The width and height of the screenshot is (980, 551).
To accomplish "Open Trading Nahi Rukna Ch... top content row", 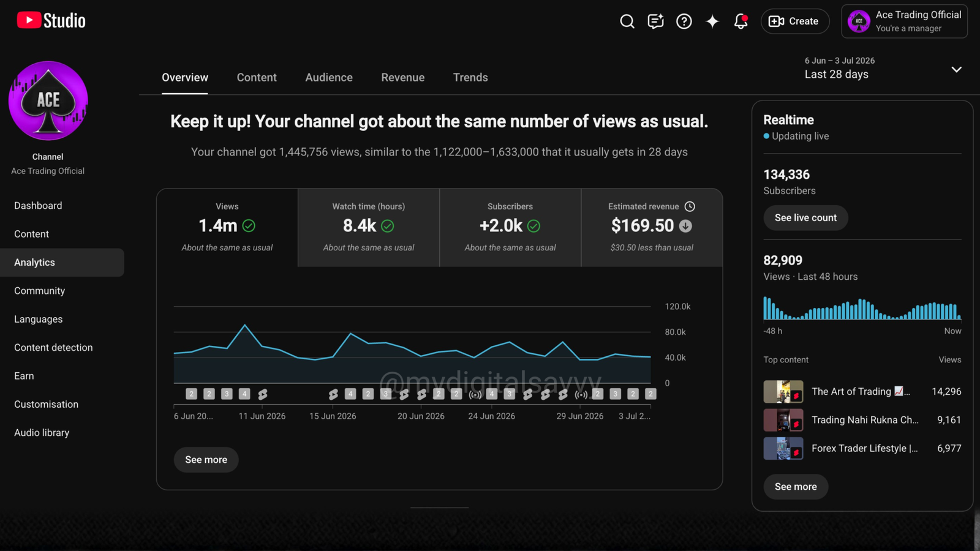I will (x=862, y=420).
